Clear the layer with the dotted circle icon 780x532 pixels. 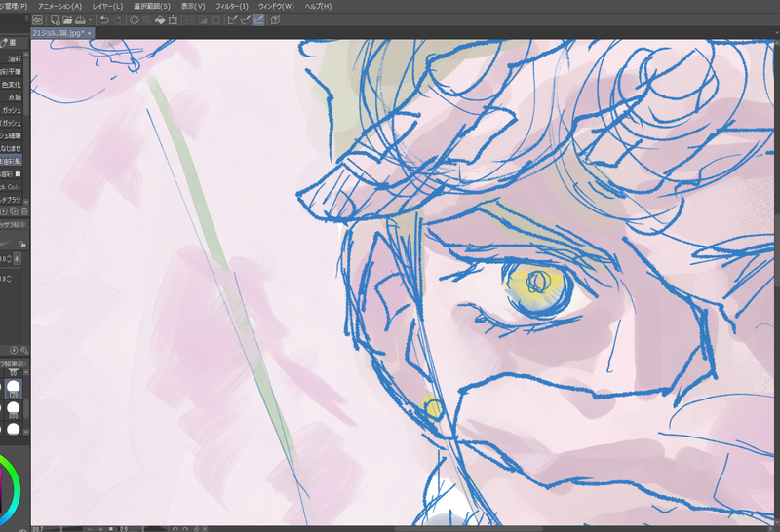(135, 19)
